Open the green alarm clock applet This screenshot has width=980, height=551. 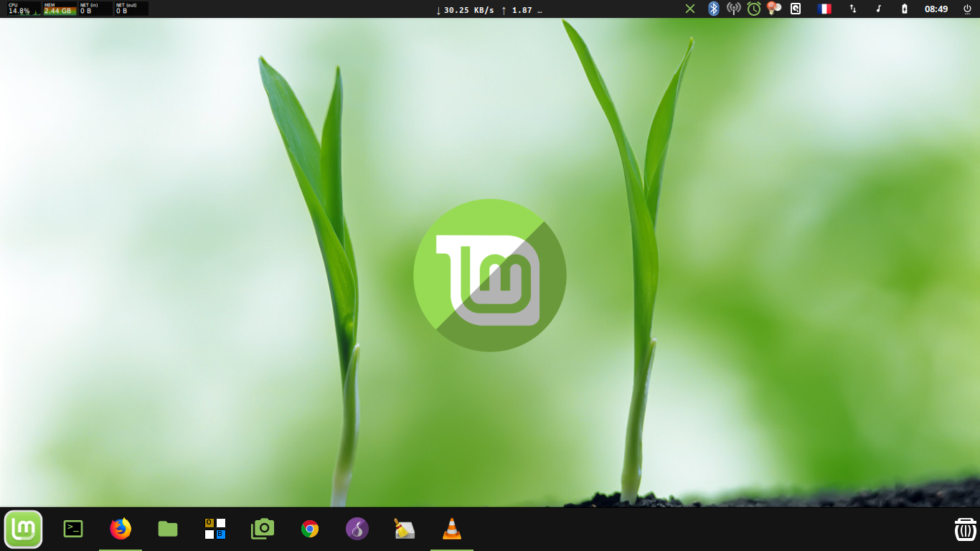click(x=754, y=9)
